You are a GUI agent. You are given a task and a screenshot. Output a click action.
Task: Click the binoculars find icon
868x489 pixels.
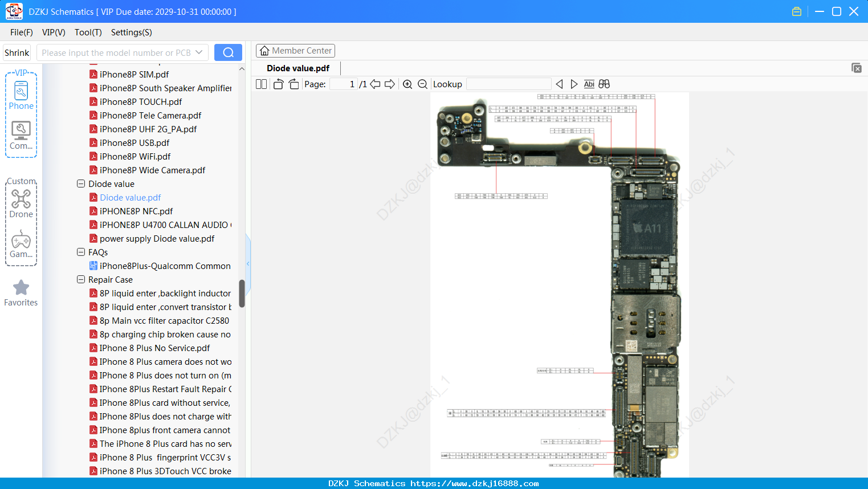[604, 84]
